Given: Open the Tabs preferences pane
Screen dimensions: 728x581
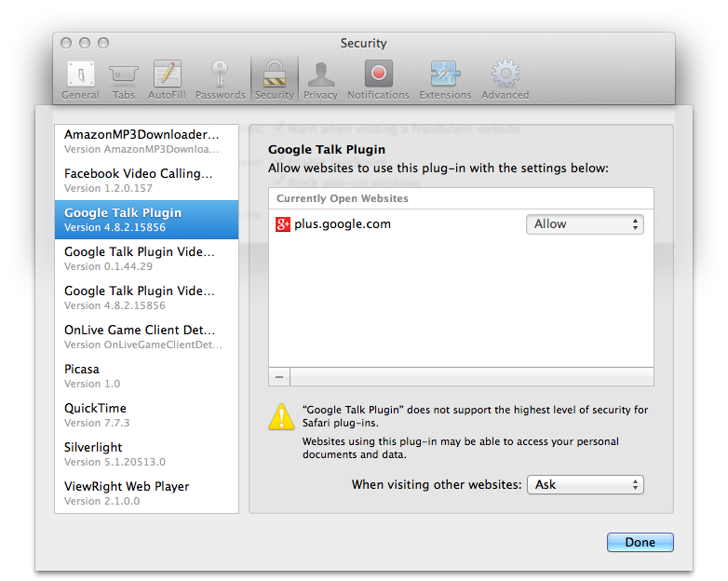Looking at the screenshot, I should [124, 79].
